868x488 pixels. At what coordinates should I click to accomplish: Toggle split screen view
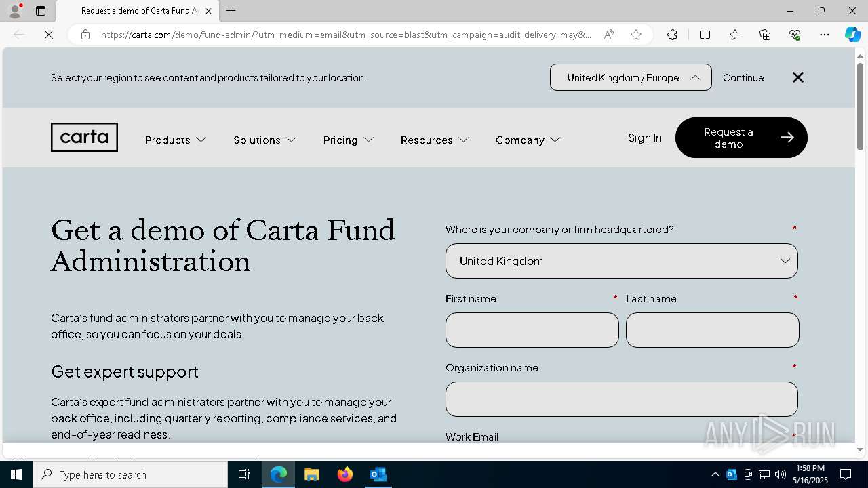(705, 35)
